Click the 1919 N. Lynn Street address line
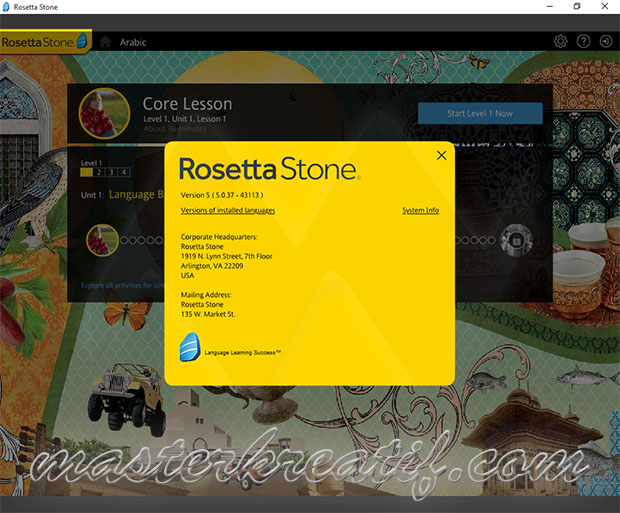The image size is (620, 513). click(x=227, y=256)
